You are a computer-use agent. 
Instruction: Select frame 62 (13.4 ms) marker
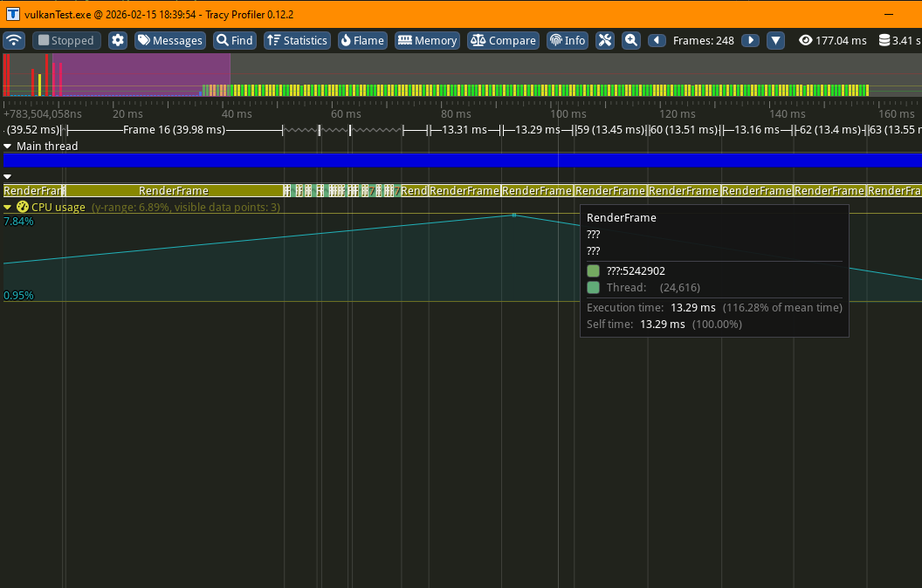(829, 130)
